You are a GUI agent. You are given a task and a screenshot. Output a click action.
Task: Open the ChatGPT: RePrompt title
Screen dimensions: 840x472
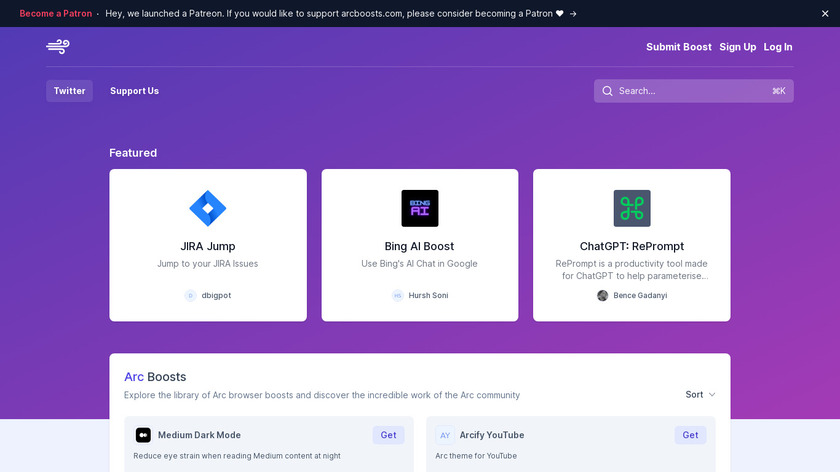coord(632,246)
